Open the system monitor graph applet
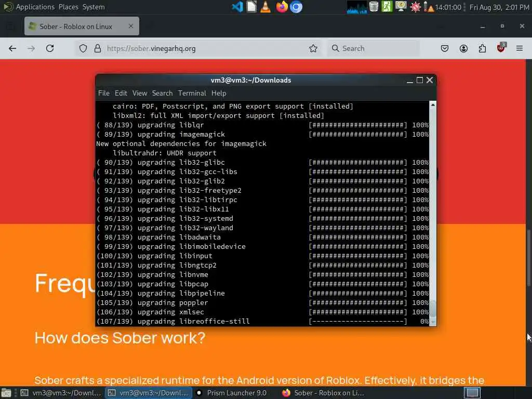The image size is (532, 399). 356,7
